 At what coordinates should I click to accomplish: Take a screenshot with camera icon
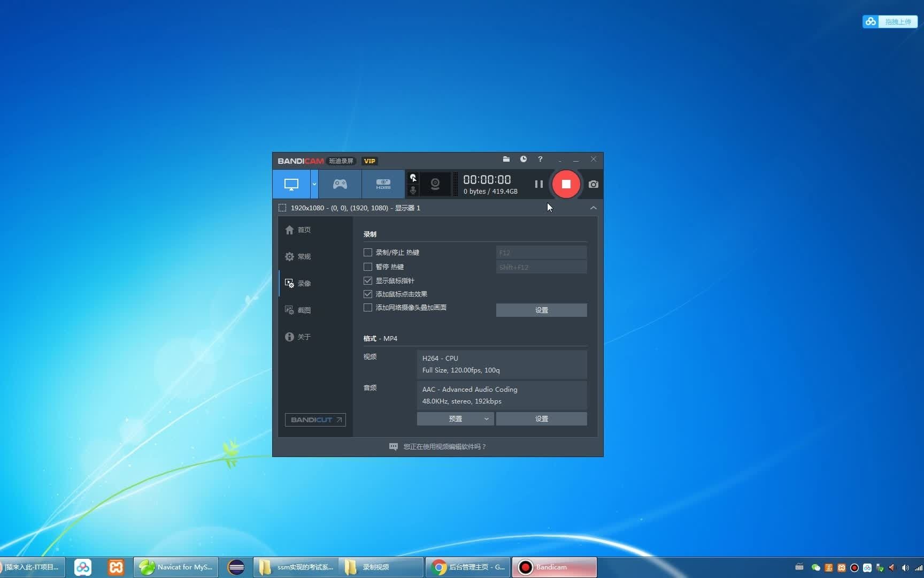point(594,184)
